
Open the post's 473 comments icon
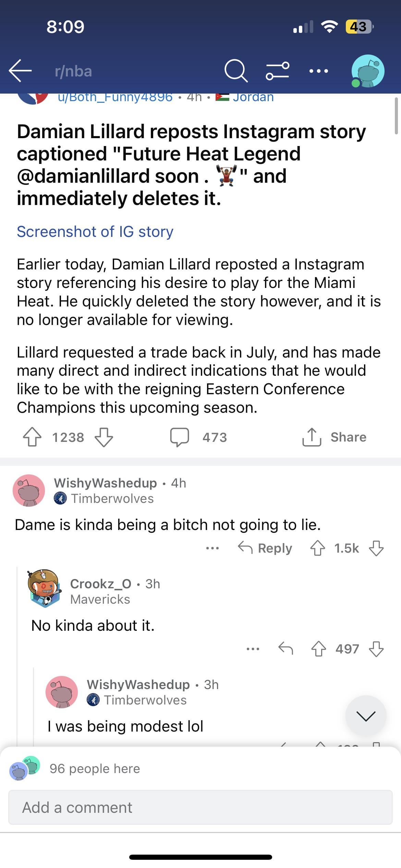click(x=180, y=437)
